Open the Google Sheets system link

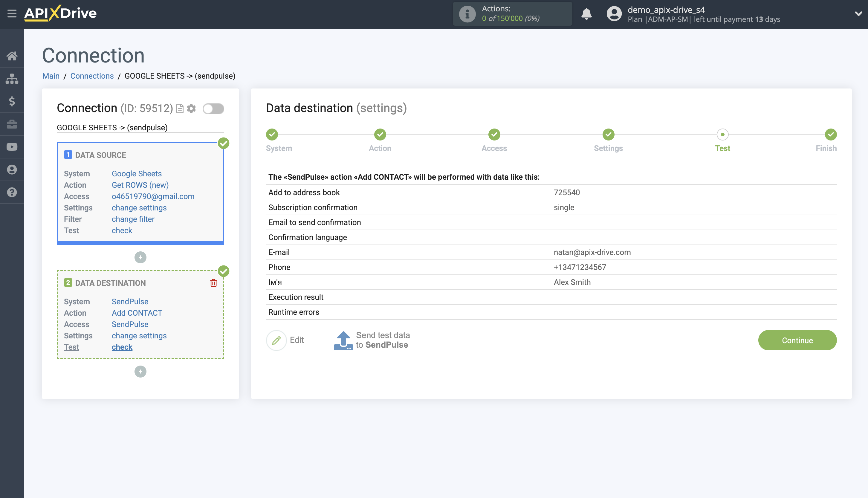point(137,174)
